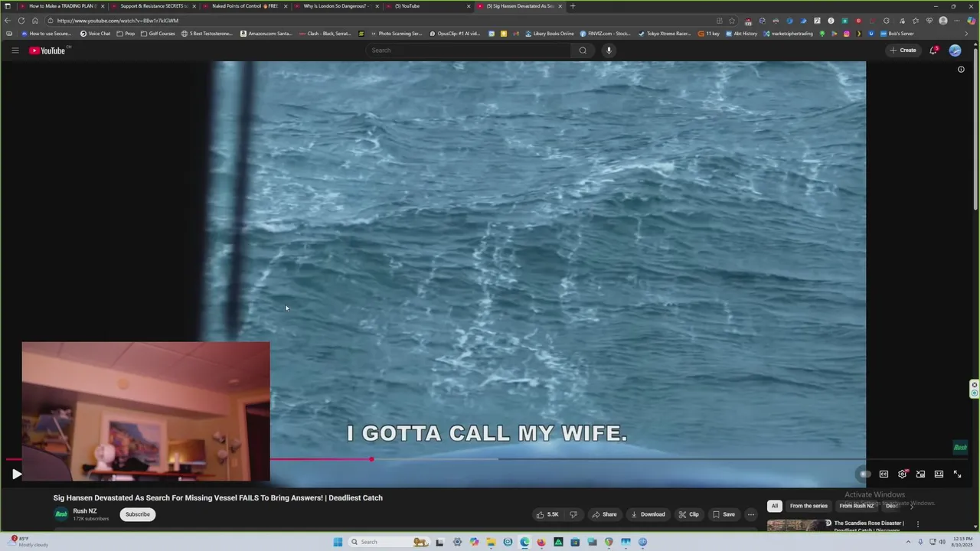The image size is (980, 551).
Task: Click video info icon at top right
Action: [x=961, y=70]
